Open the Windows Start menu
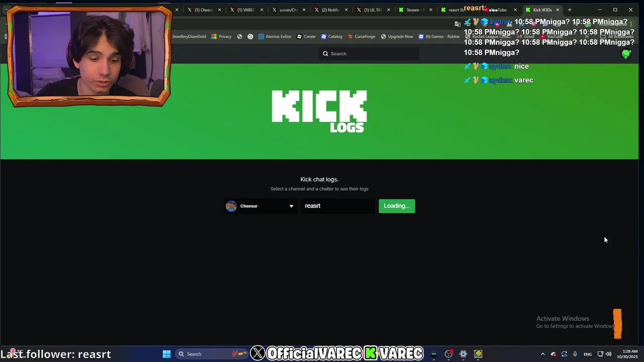644x362 pixels. point(167,354)
